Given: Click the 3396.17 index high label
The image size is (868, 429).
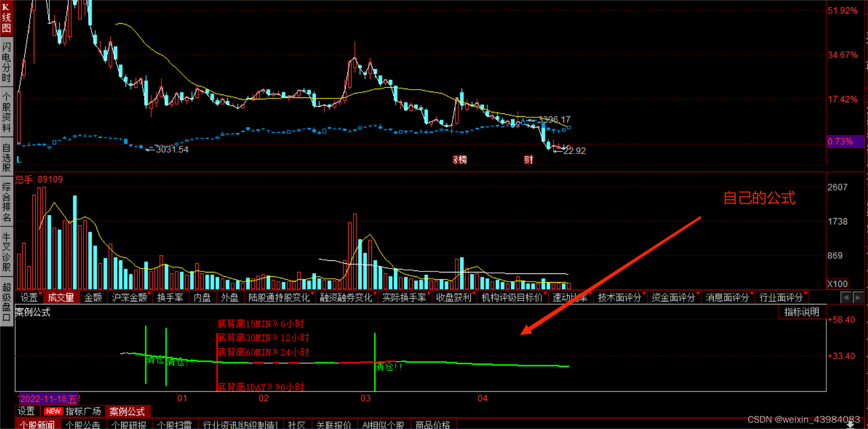Looking at the screenshot, I should click(554, 119).
